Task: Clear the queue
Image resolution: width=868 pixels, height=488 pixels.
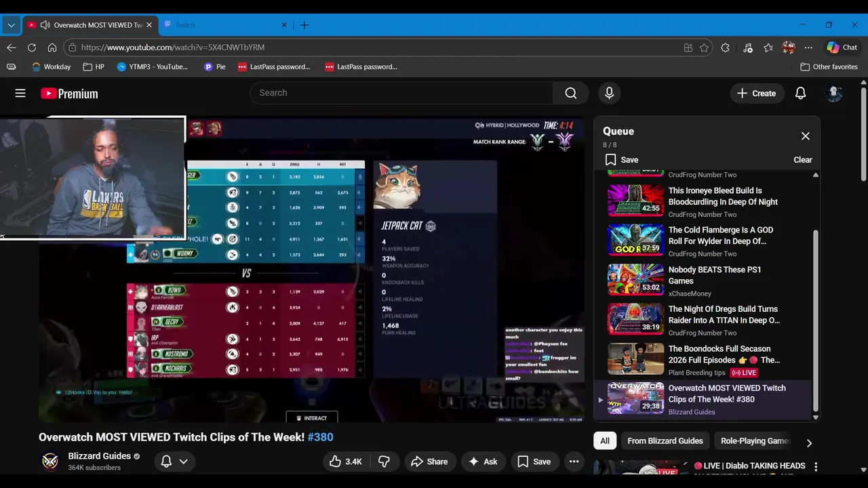Action: [803, 160]
